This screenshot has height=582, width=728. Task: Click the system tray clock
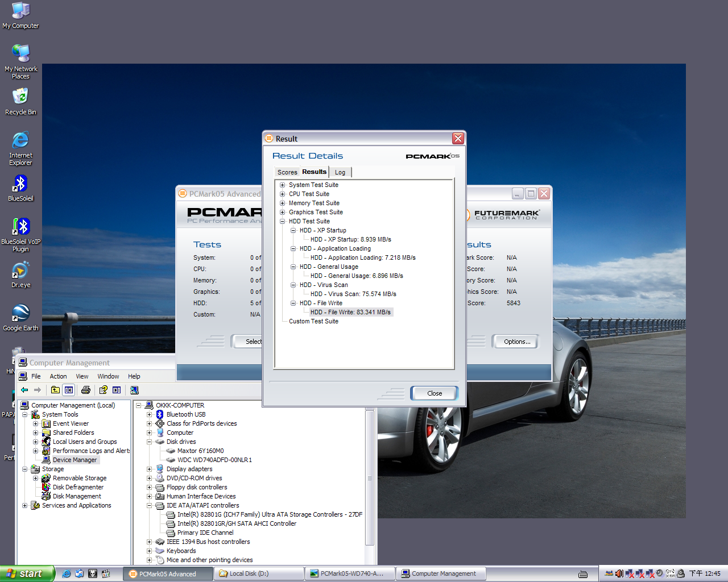pyautogui.click(x=705, y=573)
